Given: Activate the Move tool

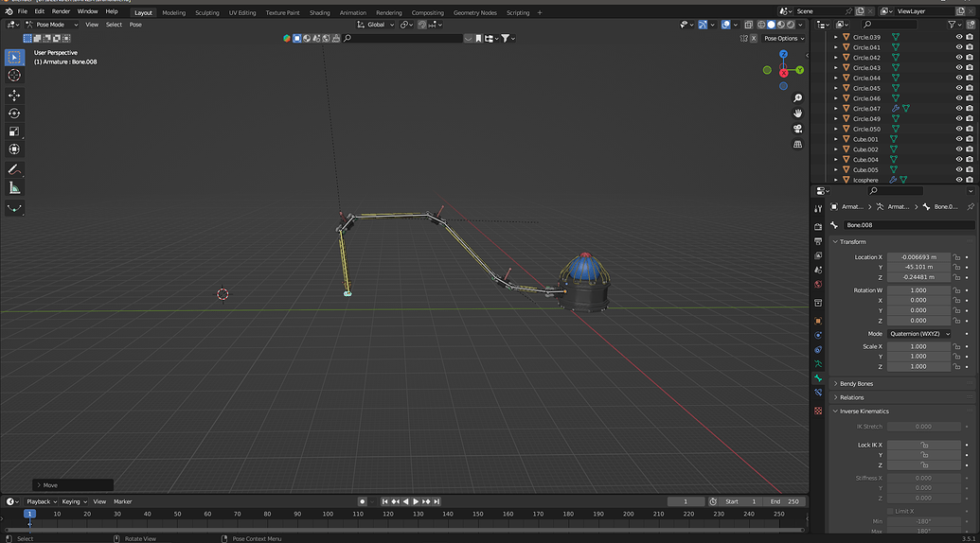Looking at the screenshot, I should (14, 96).
